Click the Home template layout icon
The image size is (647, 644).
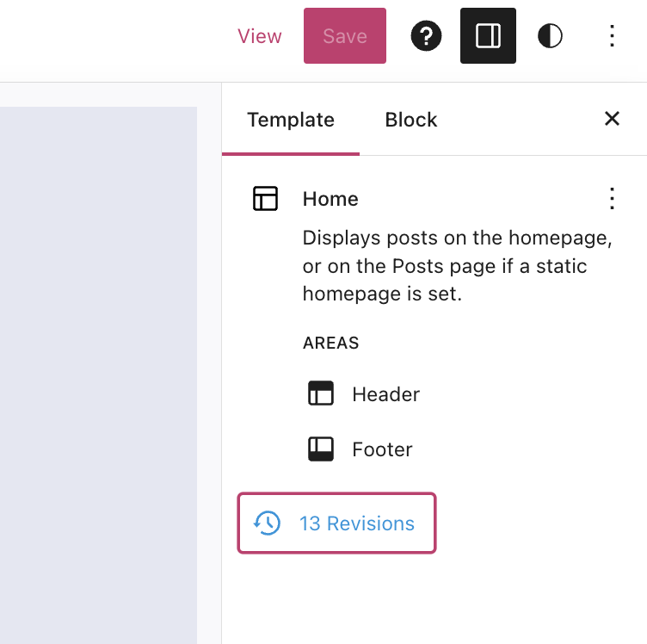click(x=265, y=199)
